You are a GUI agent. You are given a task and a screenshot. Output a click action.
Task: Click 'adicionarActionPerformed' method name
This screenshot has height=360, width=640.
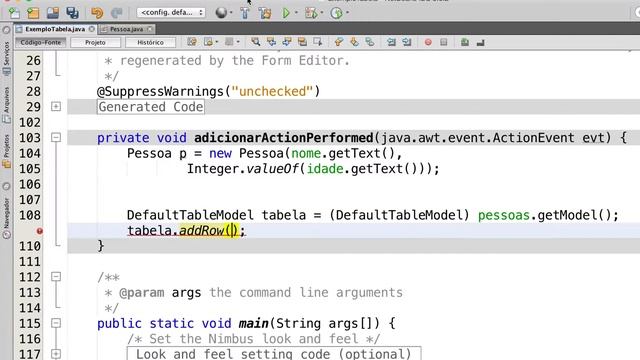[x=284, y=138]
